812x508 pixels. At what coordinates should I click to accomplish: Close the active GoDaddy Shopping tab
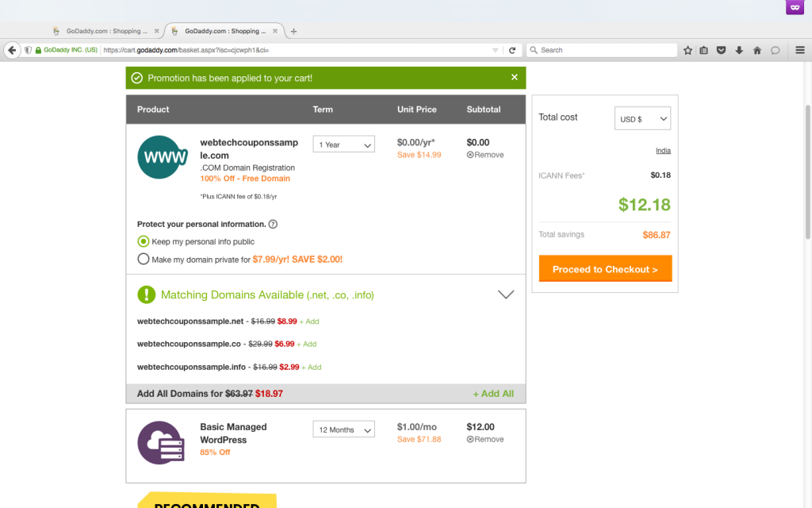point(275,31)
